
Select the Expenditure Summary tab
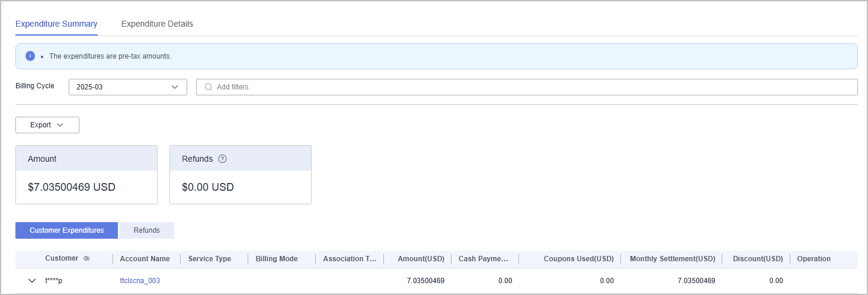pos(56,24)
